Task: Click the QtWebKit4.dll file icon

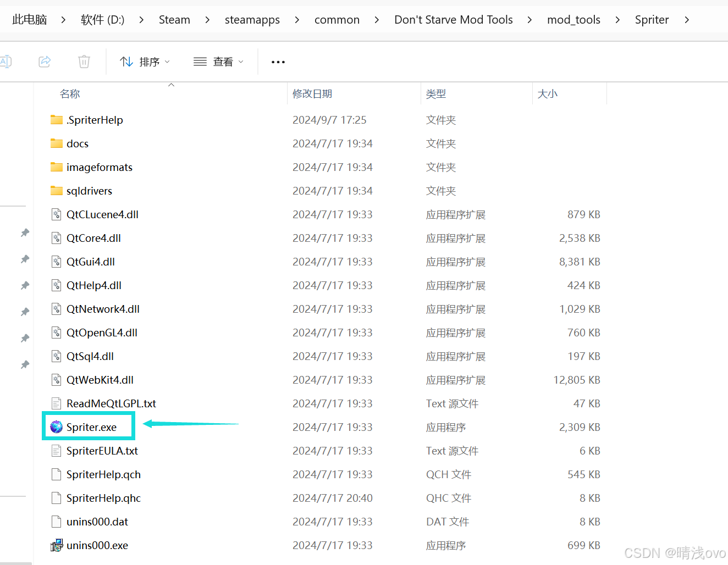Action: coord(56,380)
